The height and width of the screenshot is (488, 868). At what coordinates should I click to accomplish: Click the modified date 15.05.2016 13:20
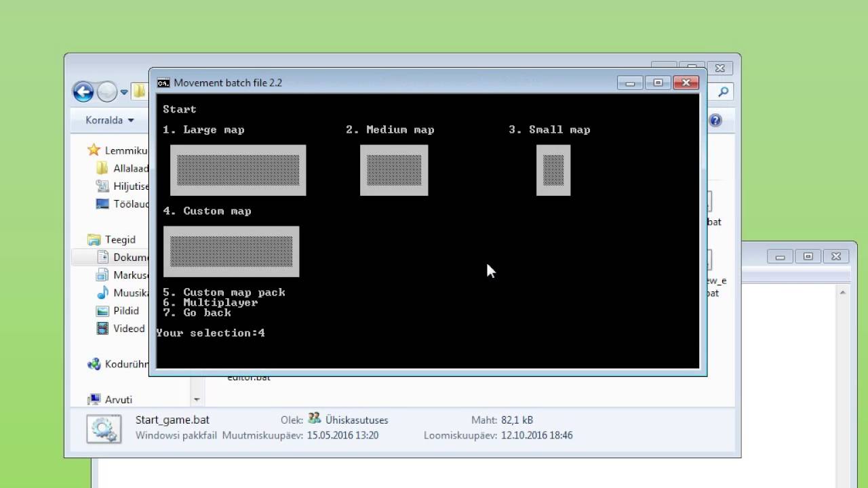click(342, 435)
